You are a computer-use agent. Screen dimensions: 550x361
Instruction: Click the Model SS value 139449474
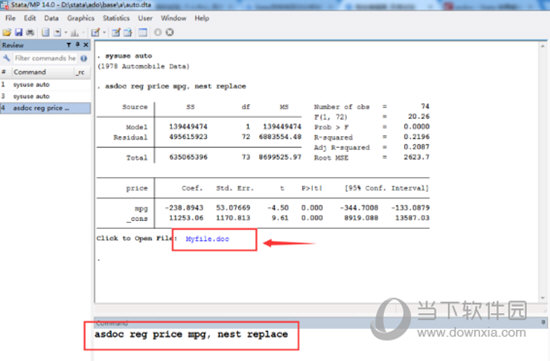(x=188, y=126)
